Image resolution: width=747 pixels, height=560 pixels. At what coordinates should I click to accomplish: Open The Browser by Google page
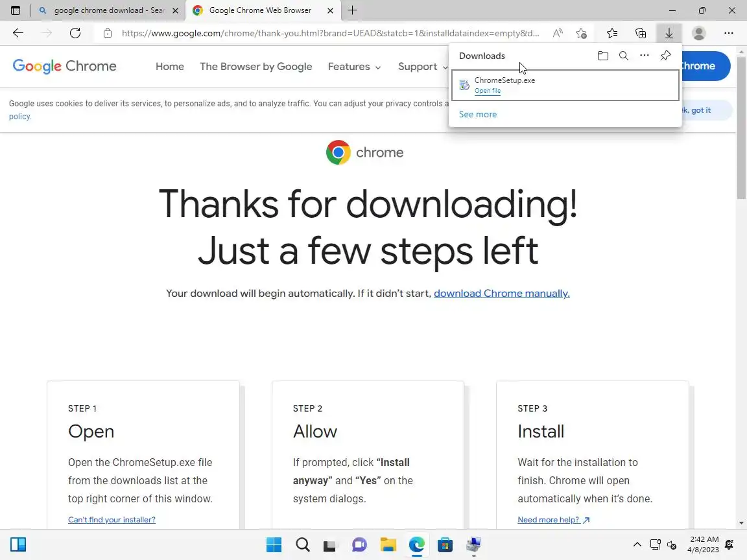256,67
